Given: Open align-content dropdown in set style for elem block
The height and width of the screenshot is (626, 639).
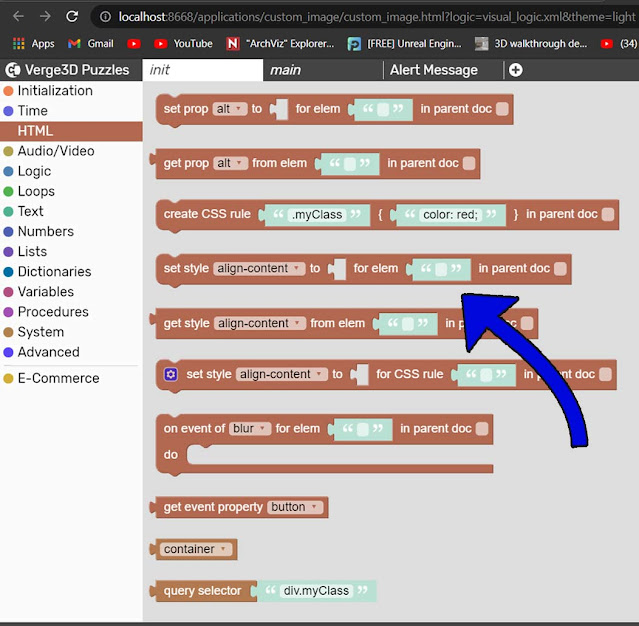Looking at the screenshot, I should point(259,269).
